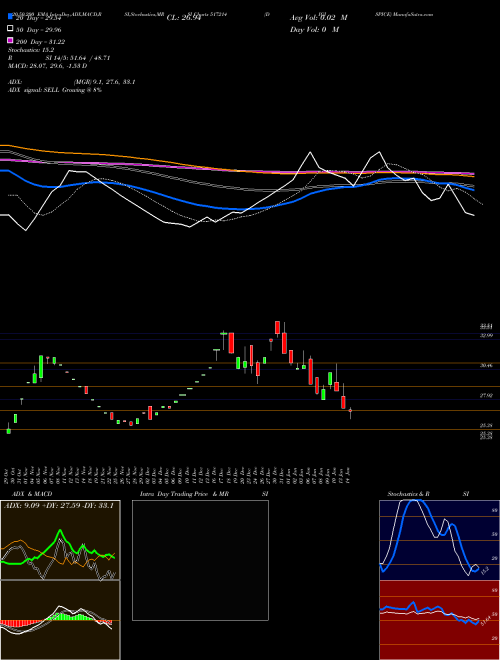Click the 32.99 price axis label
The image size is (500, 660).
tap(486, 335)
